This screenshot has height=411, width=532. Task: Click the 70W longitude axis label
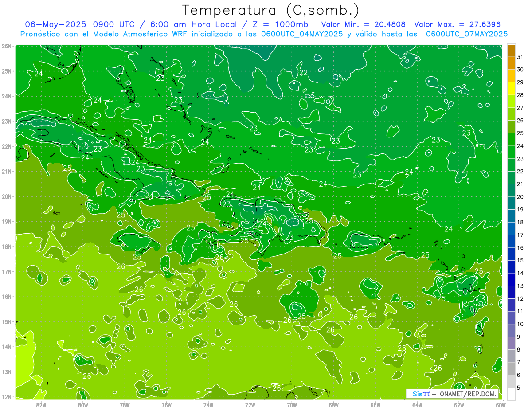pos(292,405)
